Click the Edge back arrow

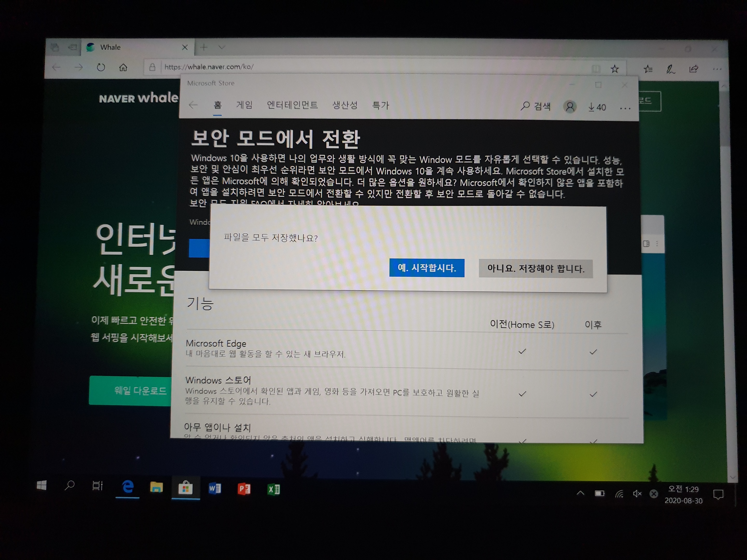(56, 67)
